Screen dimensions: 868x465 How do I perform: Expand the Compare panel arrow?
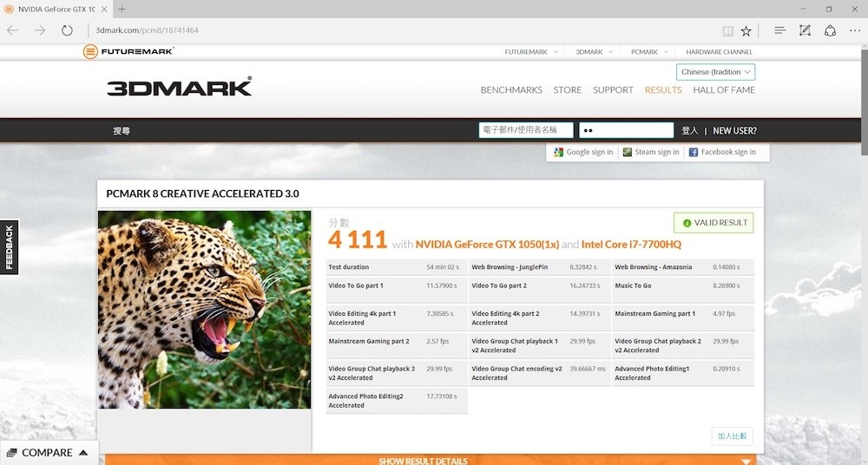tap(83, 453)
